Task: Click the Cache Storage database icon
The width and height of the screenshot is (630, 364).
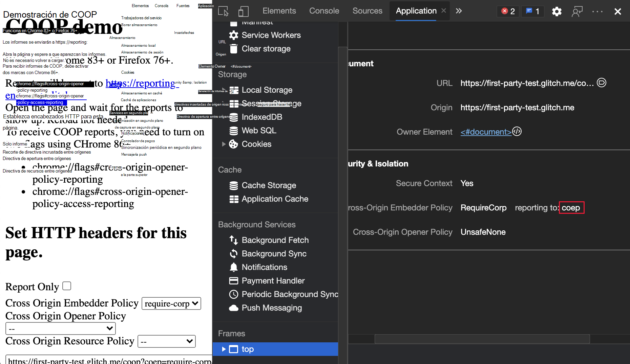Action: coord(234,185)
